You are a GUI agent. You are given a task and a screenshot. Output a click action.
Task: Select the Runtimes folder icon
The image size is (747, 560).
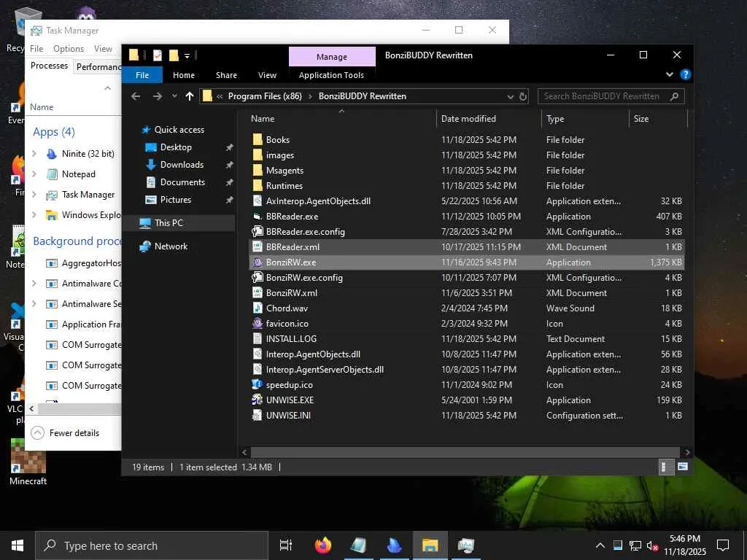click(x=258, y=185)
